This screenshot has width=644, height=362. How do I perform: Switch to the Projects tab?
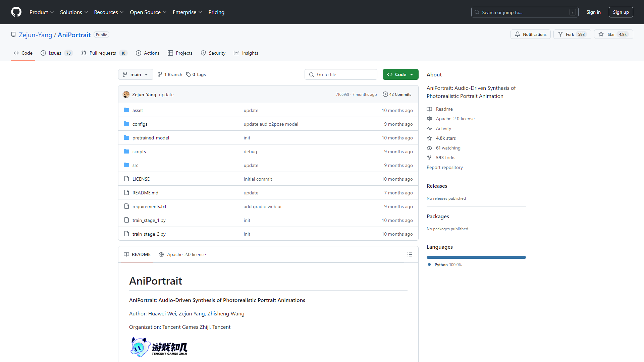point(180,53)
